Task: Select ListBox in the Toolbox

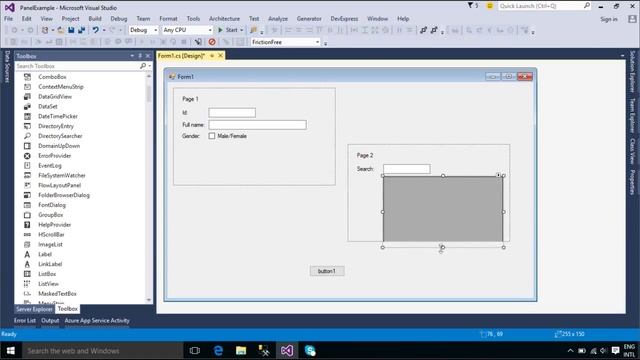Action: (47, 274)
